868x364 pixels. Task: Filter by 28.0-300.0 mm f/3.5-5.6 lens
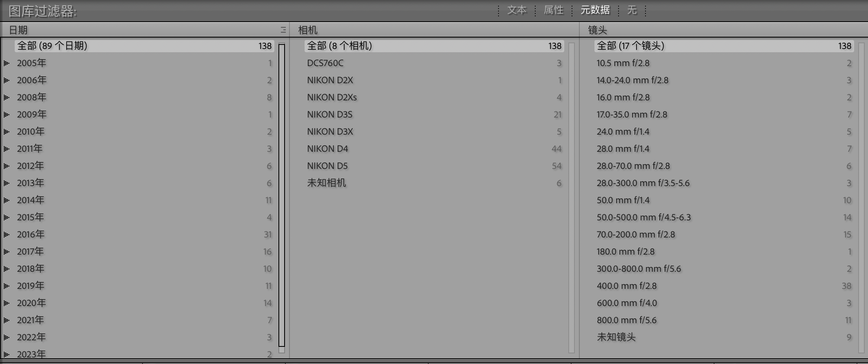(724, 183)
